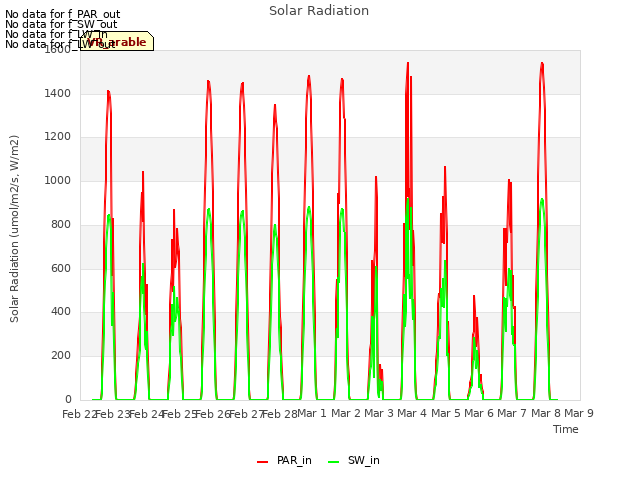Click the 200 y-axis tick label
The height and width of the screenshot is (480, 640).
(x=61, y=356)
